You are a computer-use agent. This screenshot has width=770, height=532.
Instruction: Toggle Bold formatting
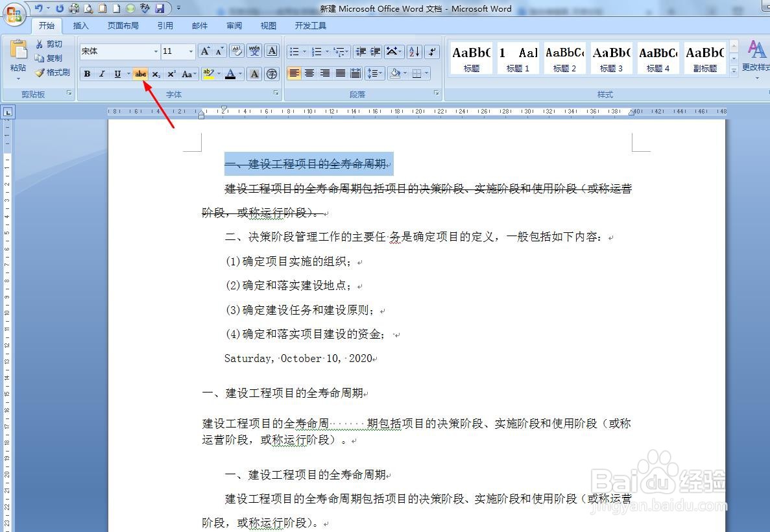pyautogui.click(x=86, y=73)
